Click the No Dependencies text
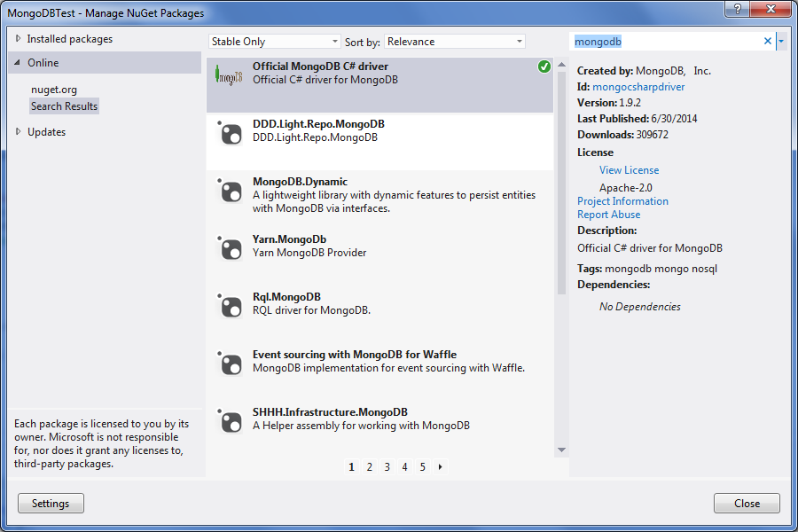Viewport: 798px width, 532px height. tap(639, 307)
